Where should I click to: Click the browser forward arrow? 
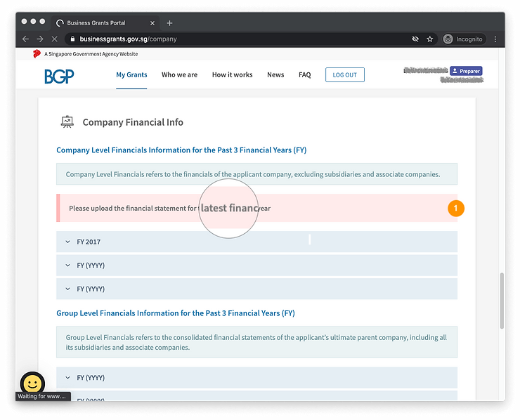(x=40, y=39)
